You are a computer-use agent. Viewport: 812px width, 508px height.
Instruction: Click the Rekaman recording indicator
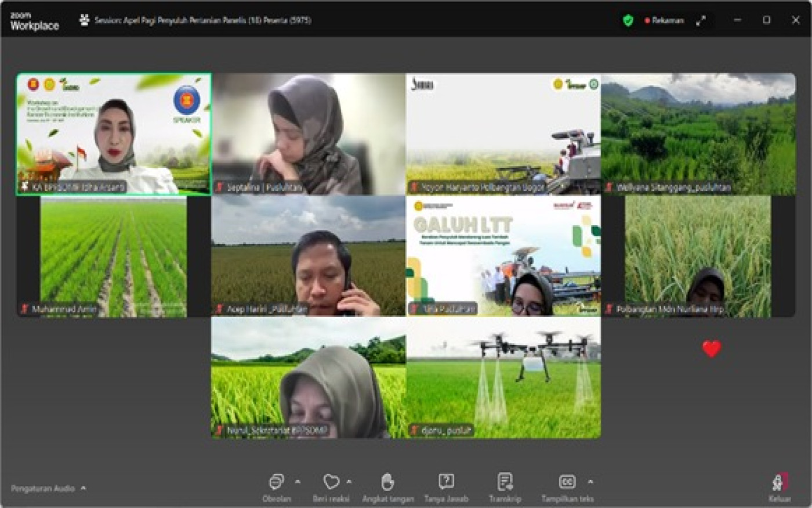click(x=664, y=20)
